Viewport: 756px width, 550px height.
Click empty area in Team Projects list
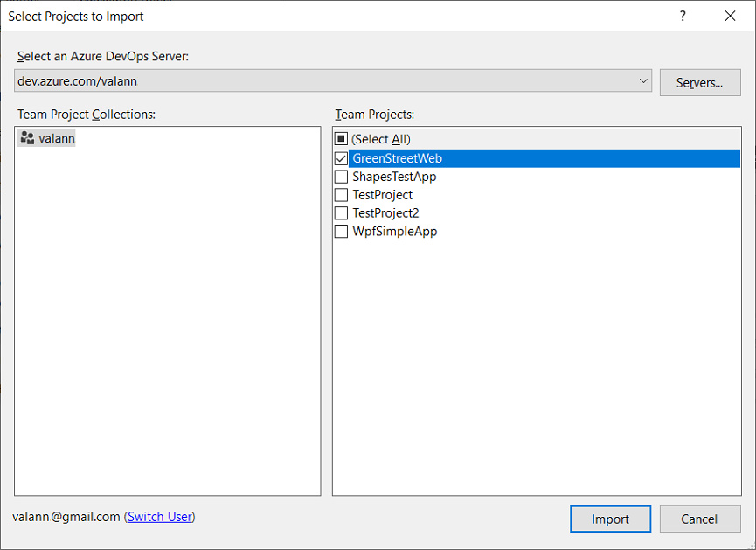tap(537, 366)
